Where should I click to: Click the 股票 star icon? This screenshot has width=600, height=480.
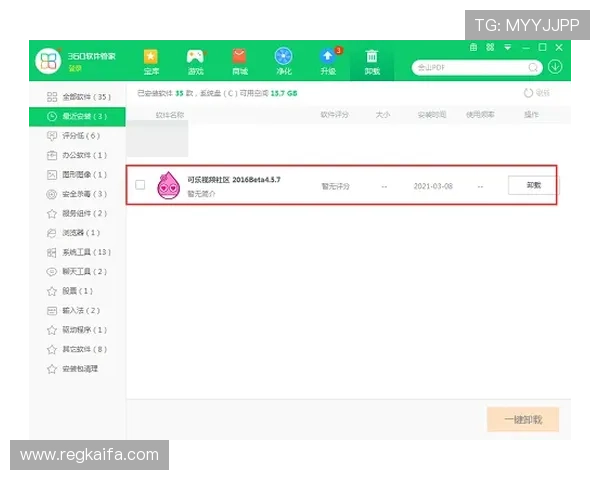(x=52, y=291)
